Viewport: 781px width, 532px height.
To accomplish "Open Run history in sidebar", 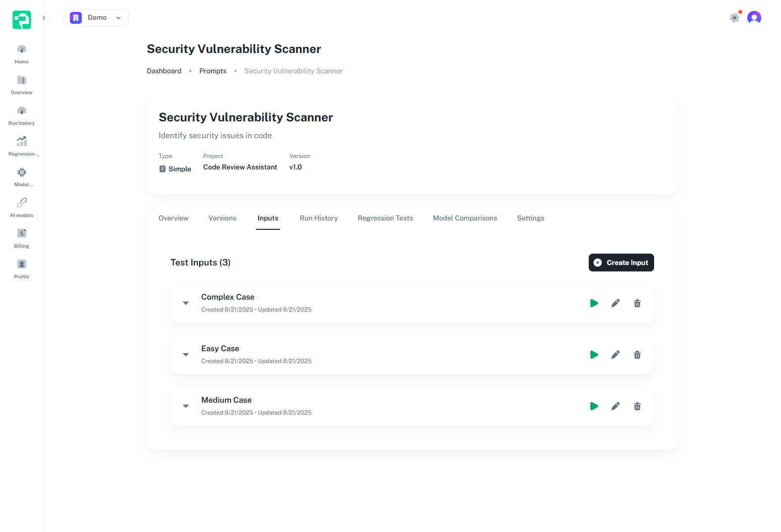I will 21,116.
